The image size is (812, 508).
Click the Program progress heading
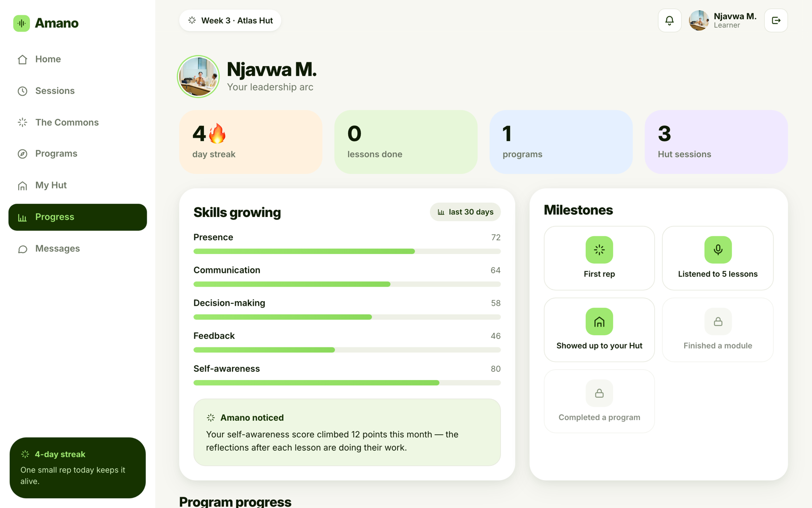click(235, 502)
